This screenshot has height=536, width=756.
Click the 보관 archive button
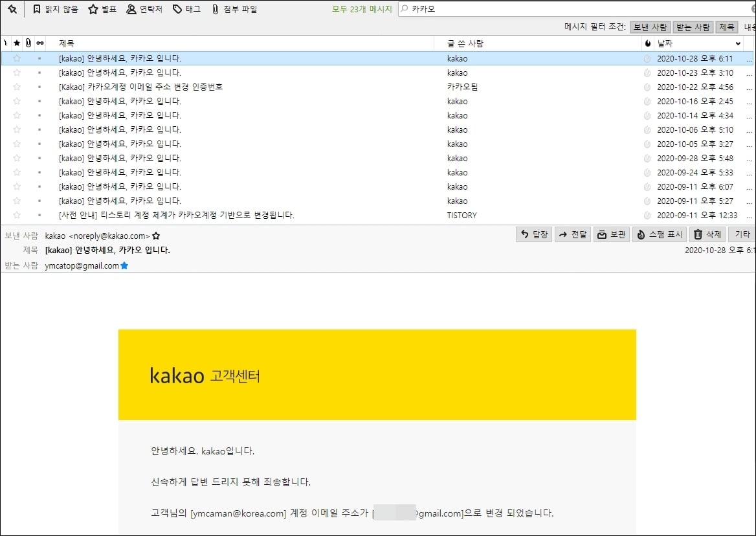tap(612, 235)
